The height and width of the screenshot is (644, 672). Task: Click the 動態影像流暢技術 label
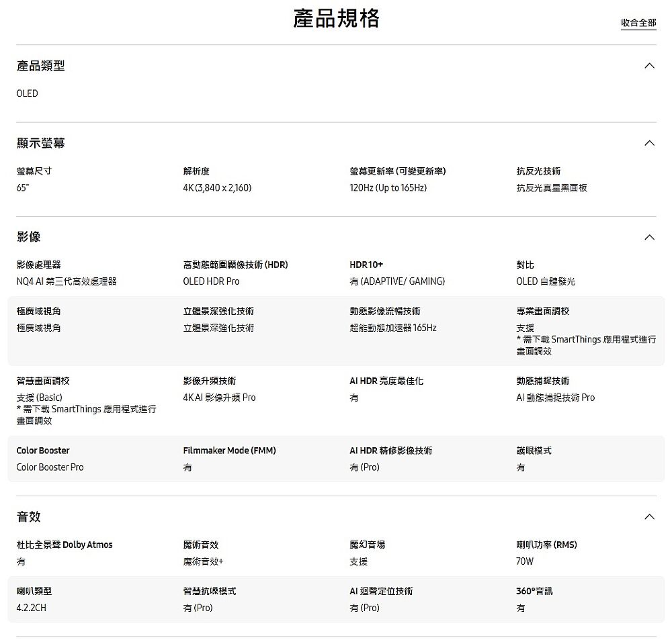[x=385, y=311]
